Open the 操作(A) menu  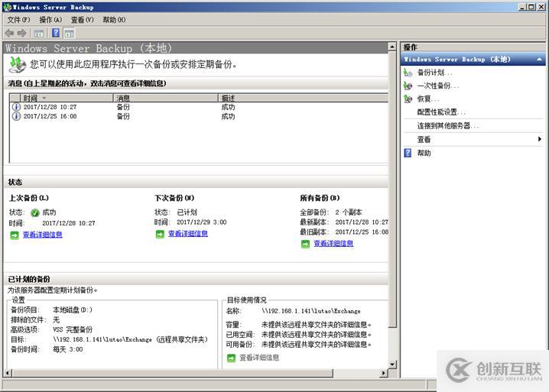click(50, 20)
